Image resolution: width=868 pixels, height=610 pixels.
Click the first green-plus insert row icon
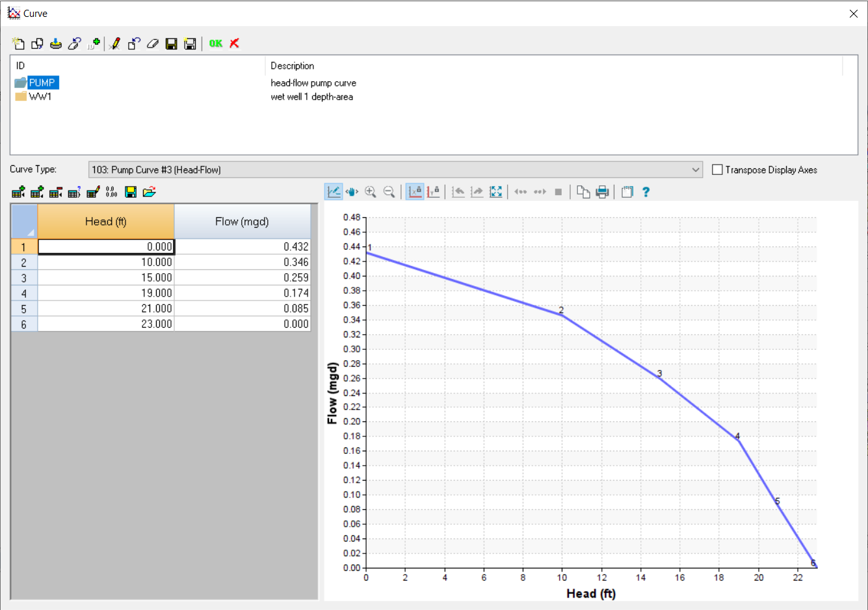pyautogui.click(x=18, y=192)
